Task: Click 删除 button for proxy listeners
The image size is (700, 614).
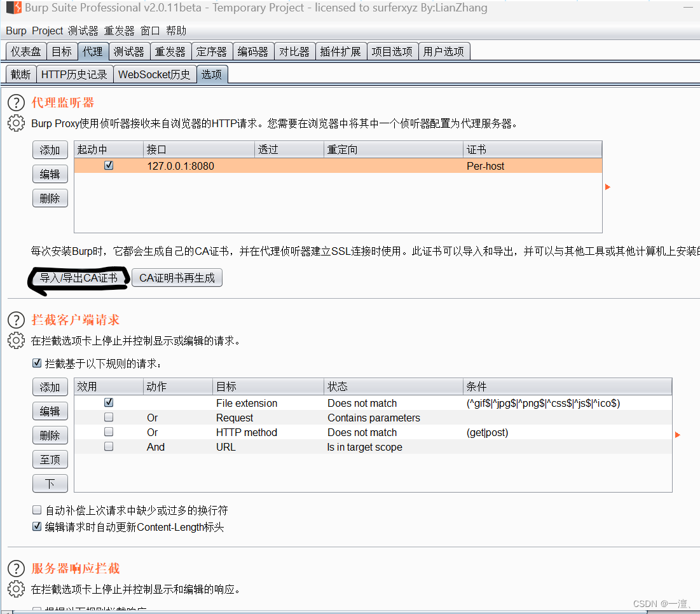Action: [x=50, y=198]
